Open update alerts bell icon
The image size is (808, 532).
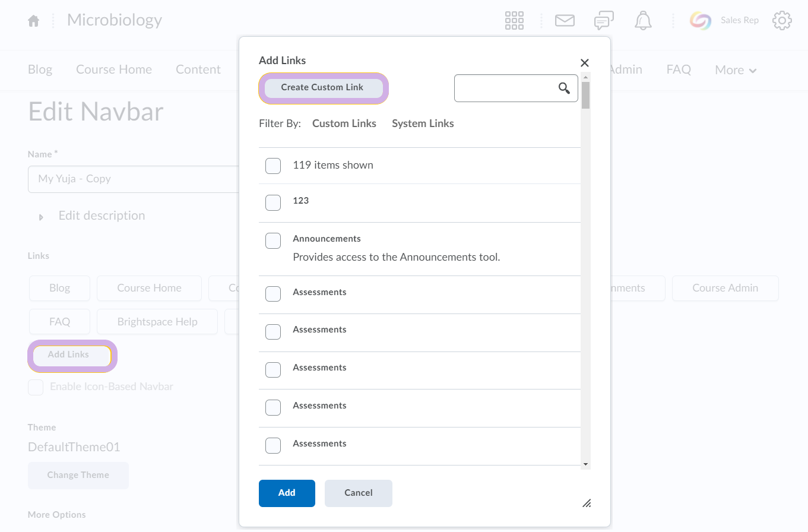click(x=643, y=20)
